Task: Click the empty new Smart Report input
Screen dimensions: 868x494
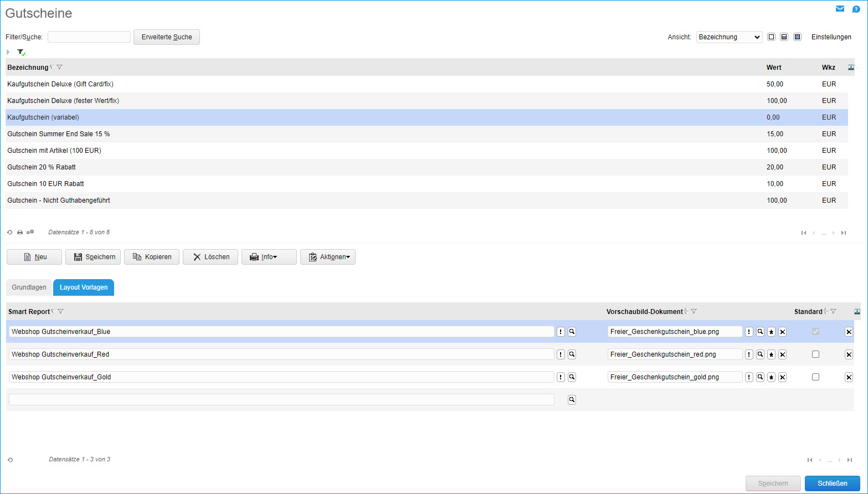Action: click(281, 400)
